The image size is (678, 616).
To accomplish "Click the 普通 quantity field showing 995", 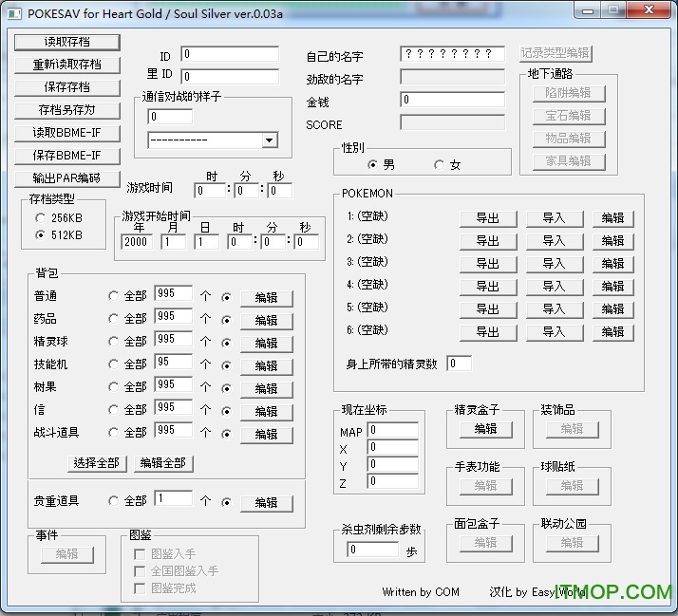I will click(174, 293).
